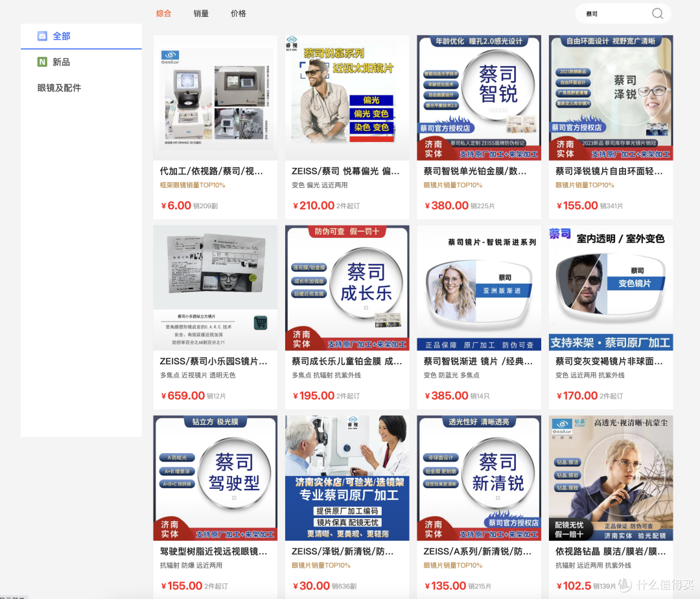Viewport: 700px width, 599px height.
Task: Open the 智锐渐进系列 product image
Action: point(479,288)
